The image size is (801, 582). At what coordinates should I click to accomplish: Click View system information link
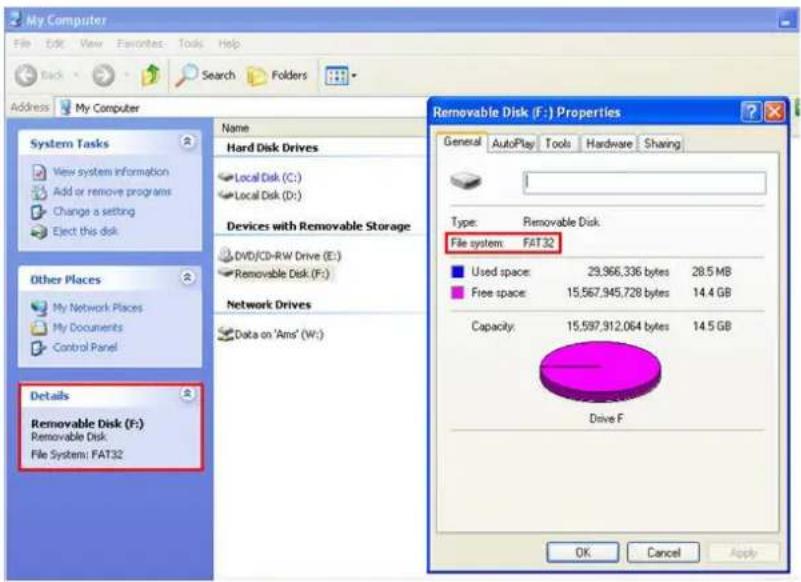tap(111, 172)
